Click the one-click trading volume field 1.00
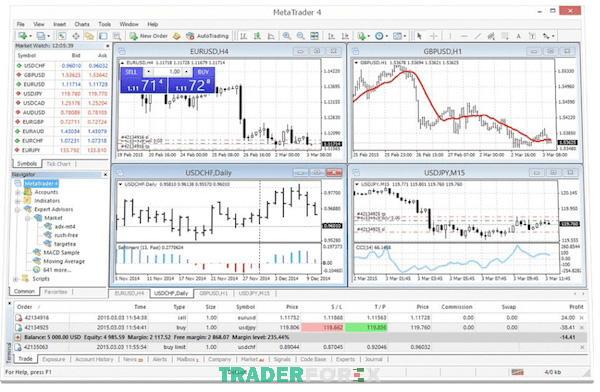This screenshot has width=600, height=392. tap(168, 72)
